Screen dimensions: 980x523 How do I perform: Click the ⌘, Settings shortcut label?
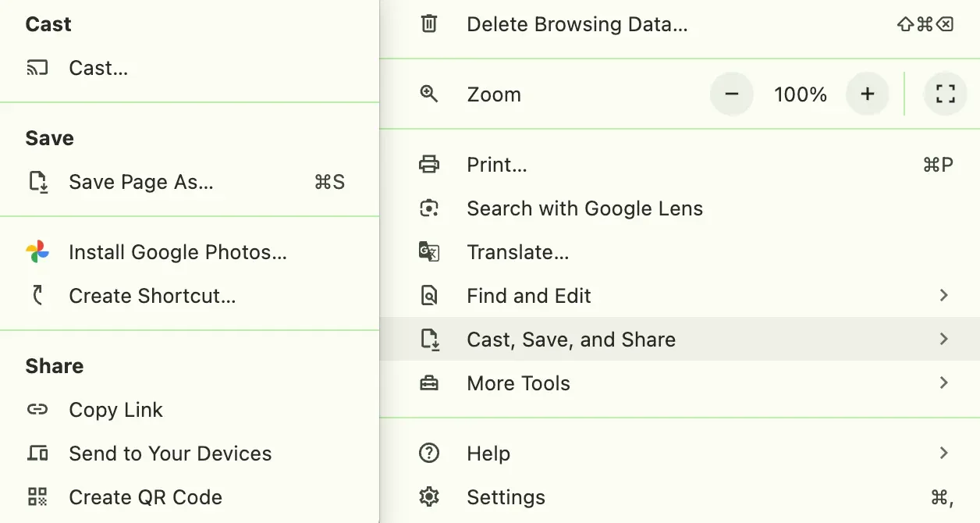pos(942,497)
